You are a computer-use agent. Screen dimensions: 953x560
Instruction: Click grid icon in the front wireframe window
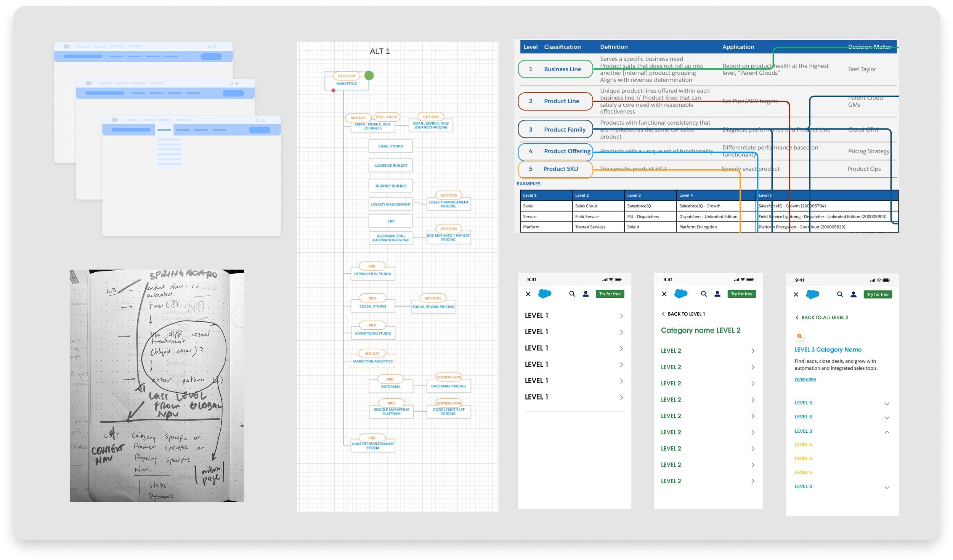263,120
